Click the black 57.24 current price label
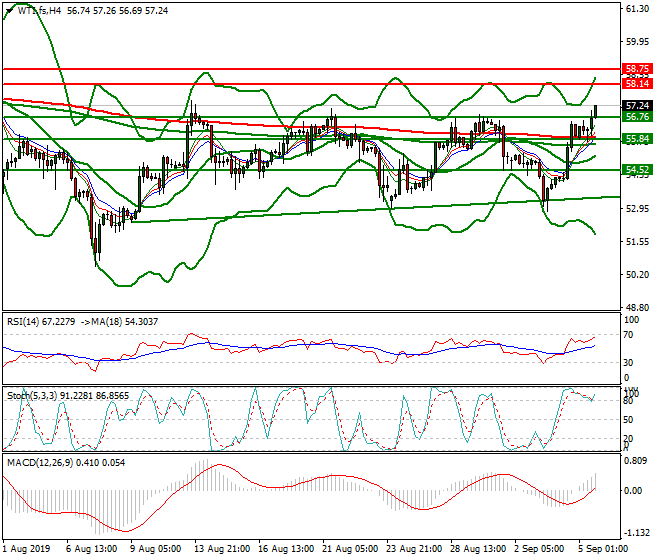This screenshot has width=660, height=560. (x=637, y=106)
